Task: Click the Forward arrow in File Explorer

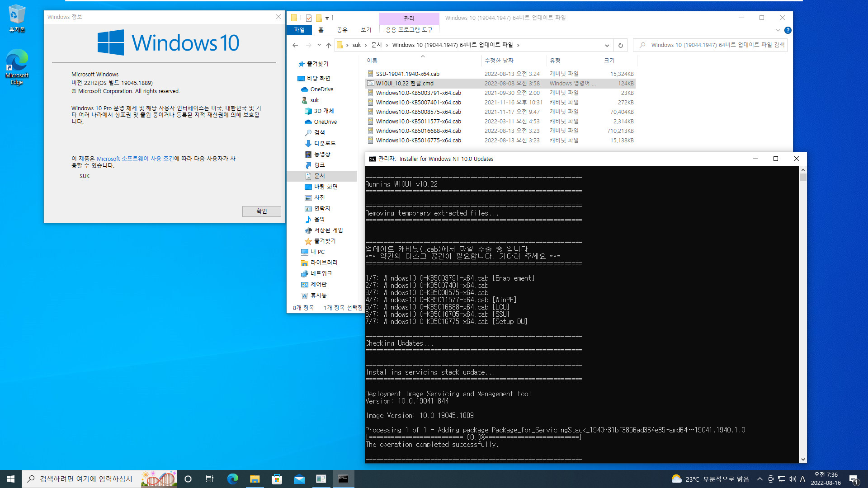Action: click(309, 45)
